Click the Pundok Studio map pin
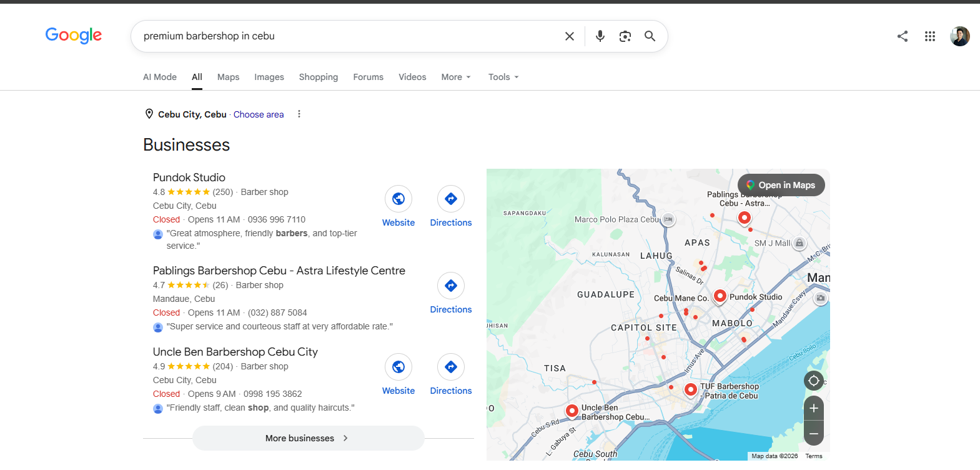 (720, 296)
